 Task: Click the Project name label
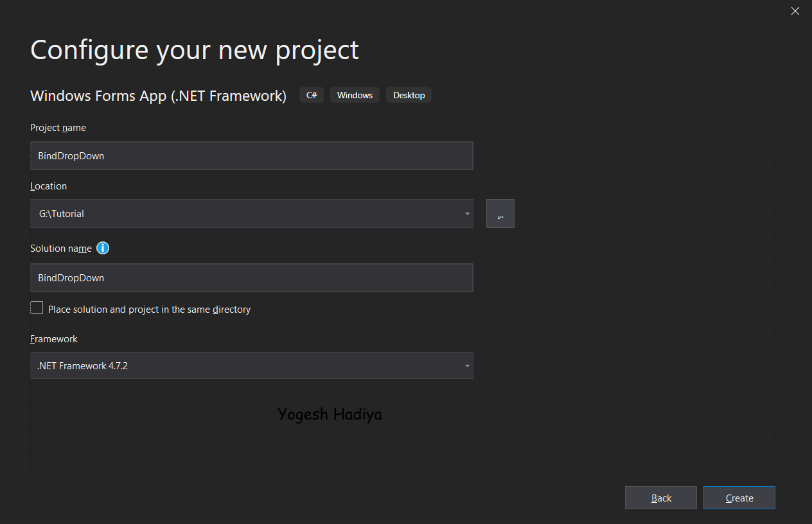[x=58, y=128]
